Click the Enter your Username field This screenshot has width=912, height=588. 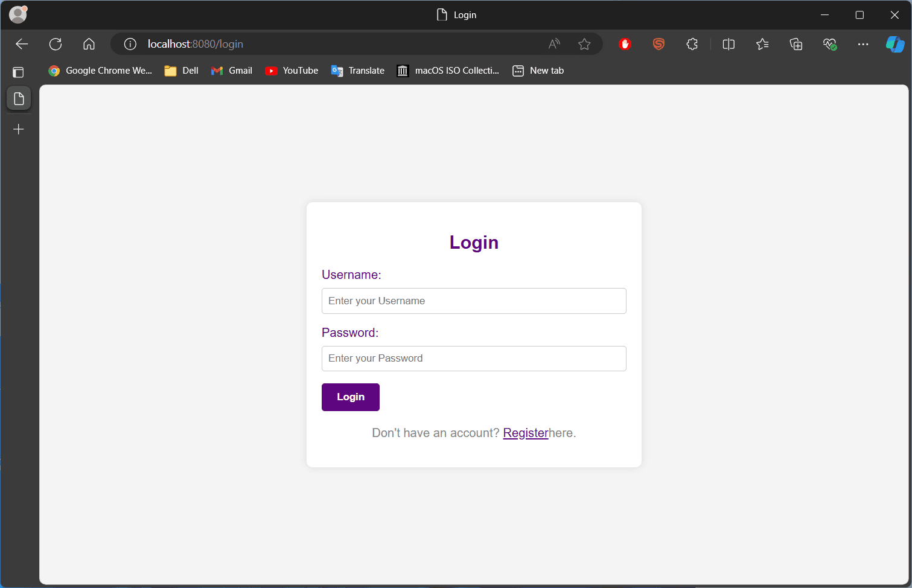click(x=474, y=301)
